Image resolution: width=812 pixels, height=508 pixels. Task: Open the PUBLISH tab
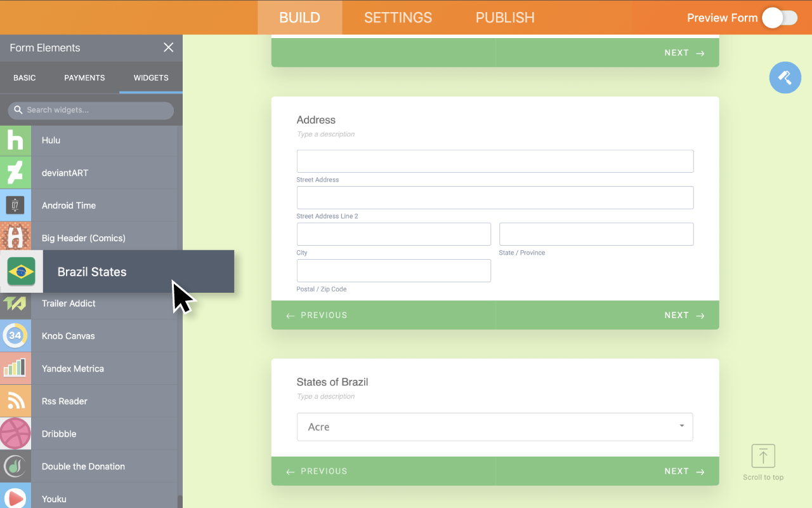coord(505,18)
